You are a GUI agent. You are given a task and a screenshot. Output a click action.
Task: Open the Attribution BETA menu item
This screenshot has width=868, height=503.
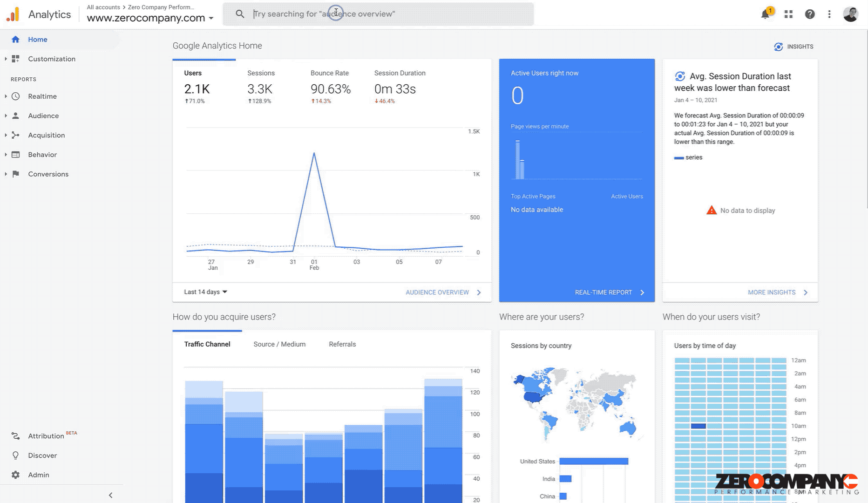(53, 436)
